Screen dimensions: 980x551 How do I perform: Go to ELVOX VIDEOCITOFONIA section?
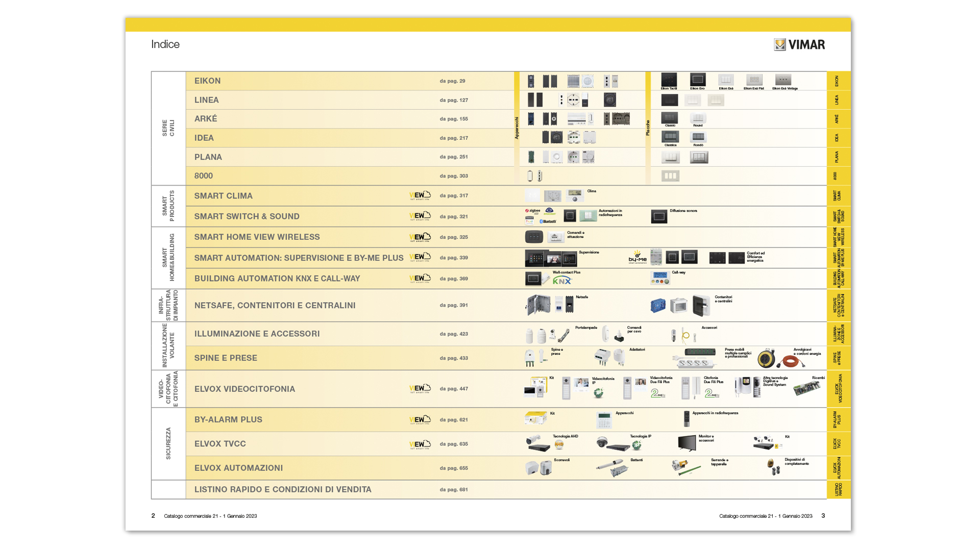[245, 389]
